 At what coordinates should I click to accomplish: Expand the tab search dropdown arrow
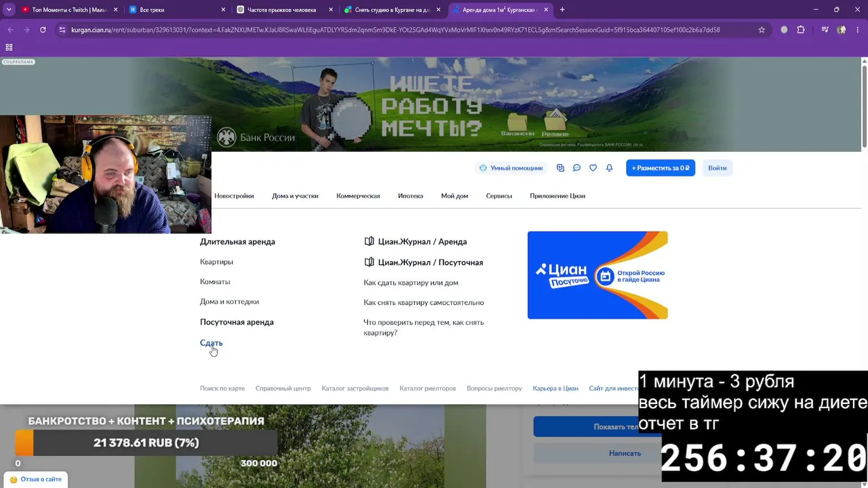pos(9,9)
